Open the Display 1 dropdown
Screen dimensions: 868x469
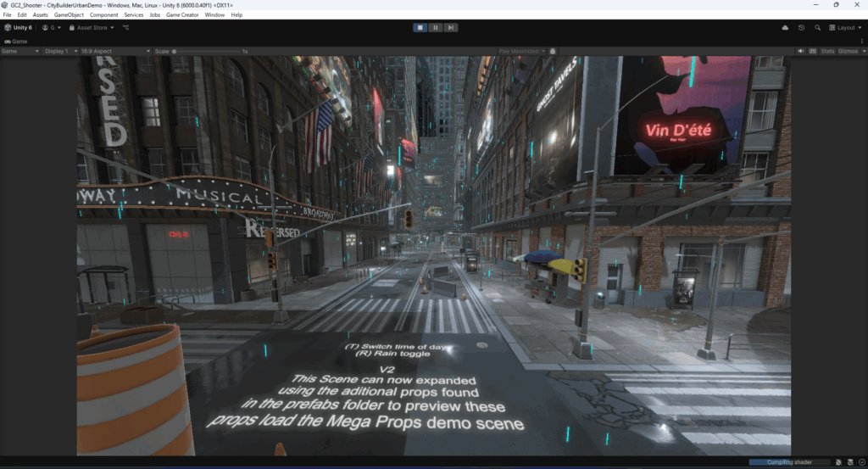(59, 51)
